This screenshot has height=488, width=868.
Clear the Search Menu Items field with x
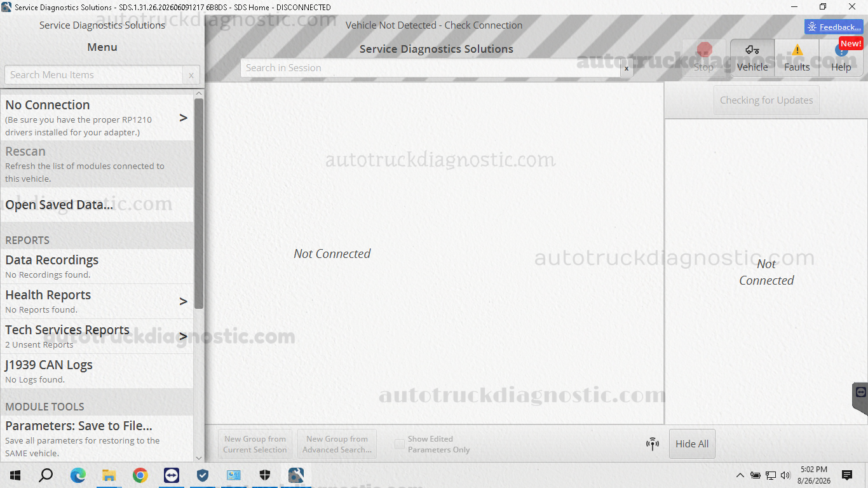[x=191, y=75]
